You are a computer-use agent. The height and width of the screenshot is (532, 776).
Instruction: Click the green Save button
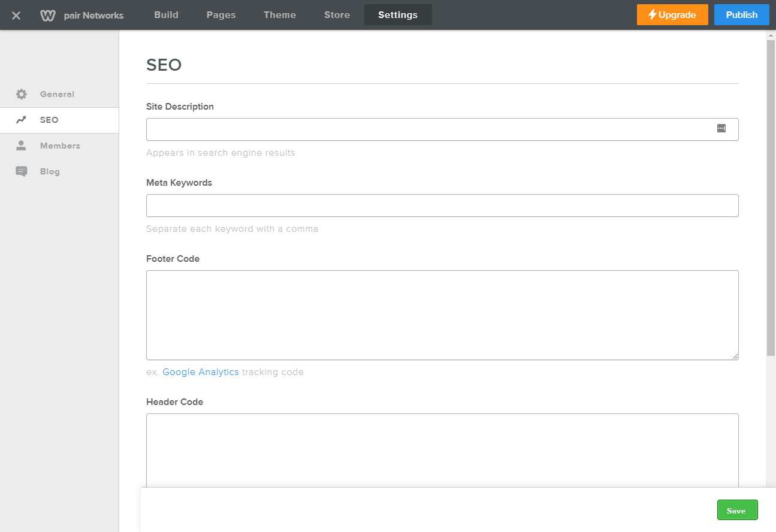pos(737,510)
